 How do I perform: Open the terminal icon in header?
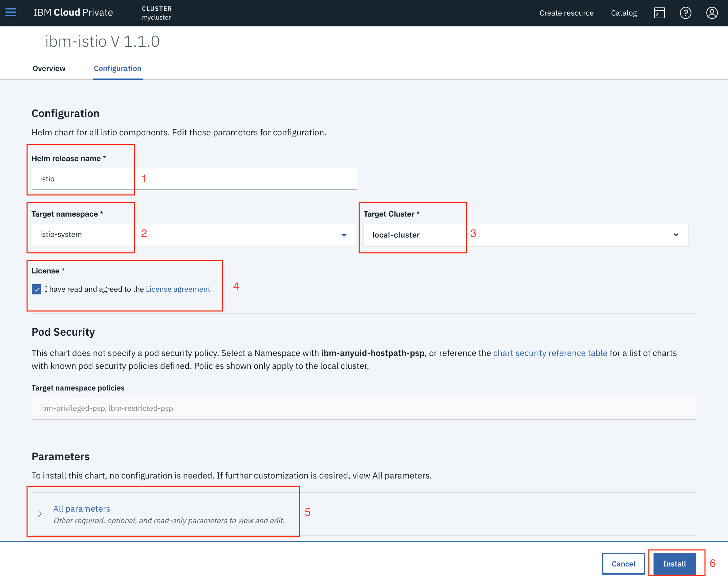659,13
